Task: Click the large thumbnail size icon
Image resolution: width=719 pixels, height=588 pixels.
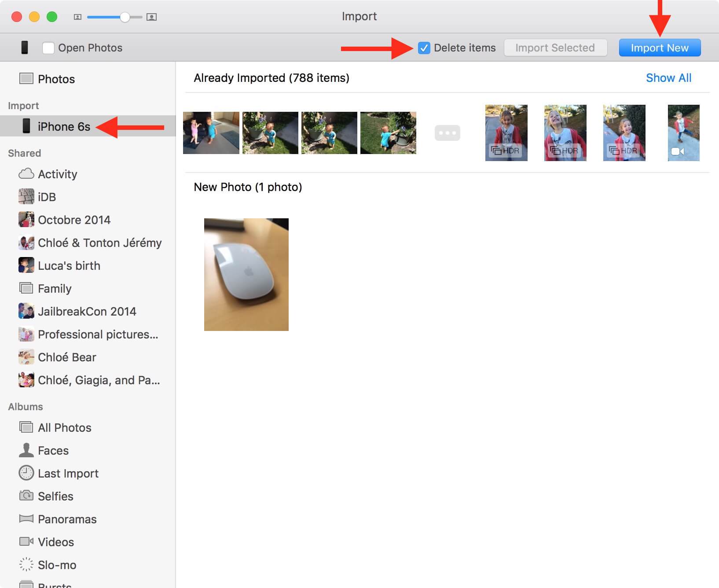Action: pos(151,17)
